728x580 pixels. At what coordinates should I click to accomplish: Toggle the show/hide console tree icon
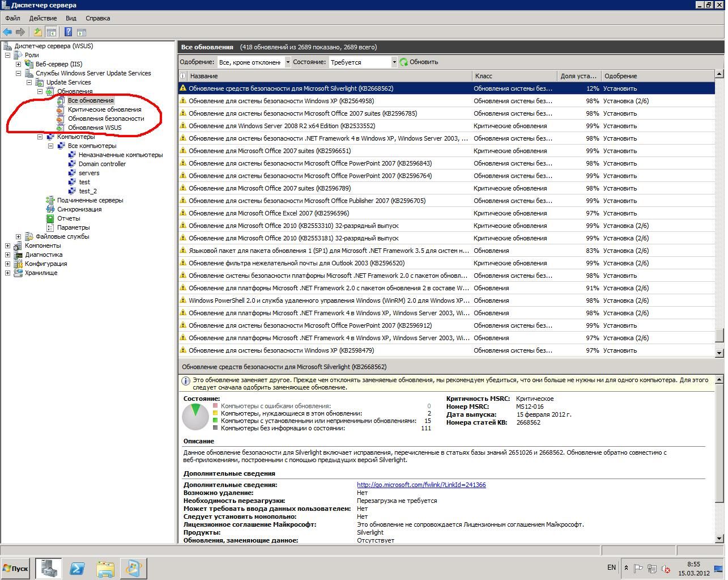51,32
